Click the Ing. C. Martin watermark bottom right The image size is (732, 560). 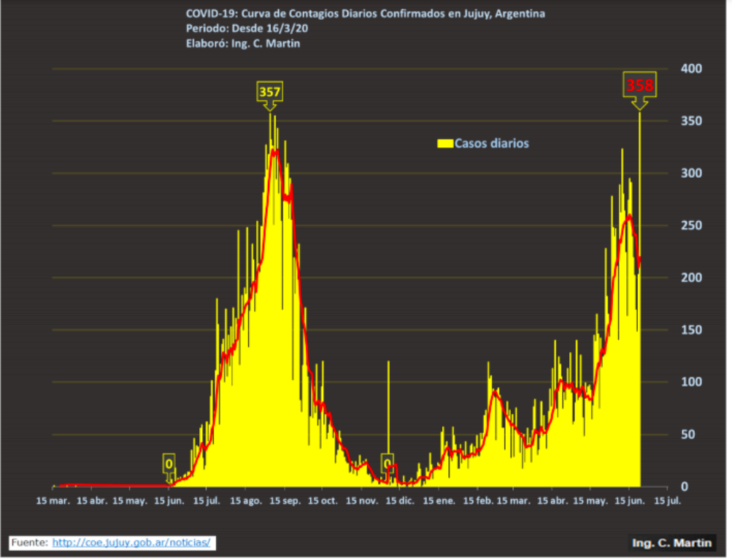671,542
